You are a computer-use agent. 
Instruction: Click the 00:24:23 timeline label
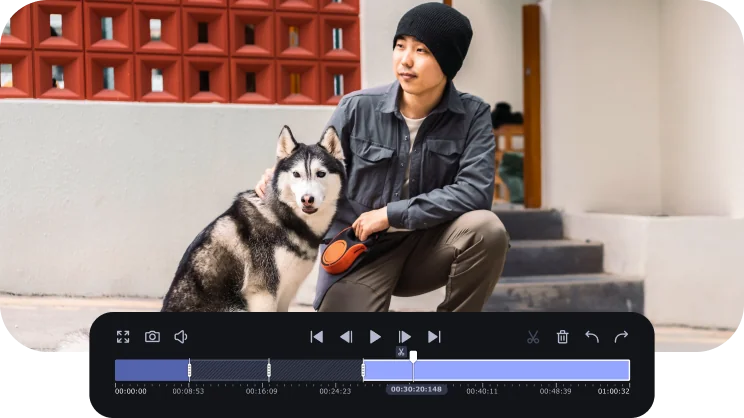[335, 391]
